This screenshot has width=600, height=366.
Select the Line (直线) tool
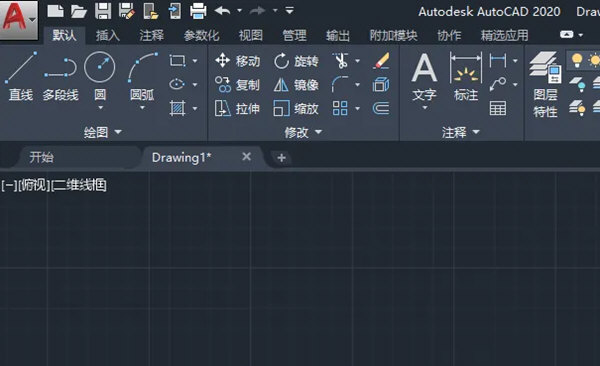point(21,77)
